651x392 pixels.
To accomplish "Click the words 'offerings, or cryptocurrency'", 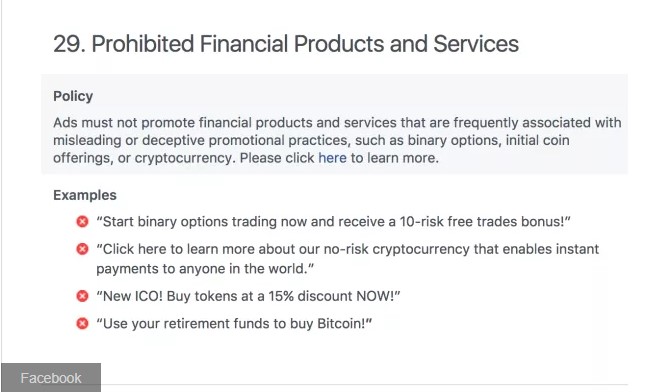I will coord(142,158).
